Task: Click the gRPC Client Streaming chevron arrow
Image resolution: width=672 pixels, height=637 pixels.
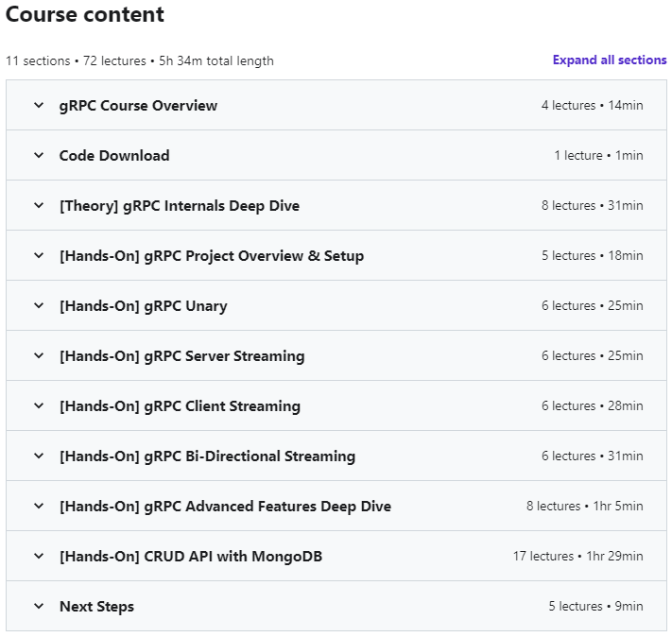Action: click(39, 406)
